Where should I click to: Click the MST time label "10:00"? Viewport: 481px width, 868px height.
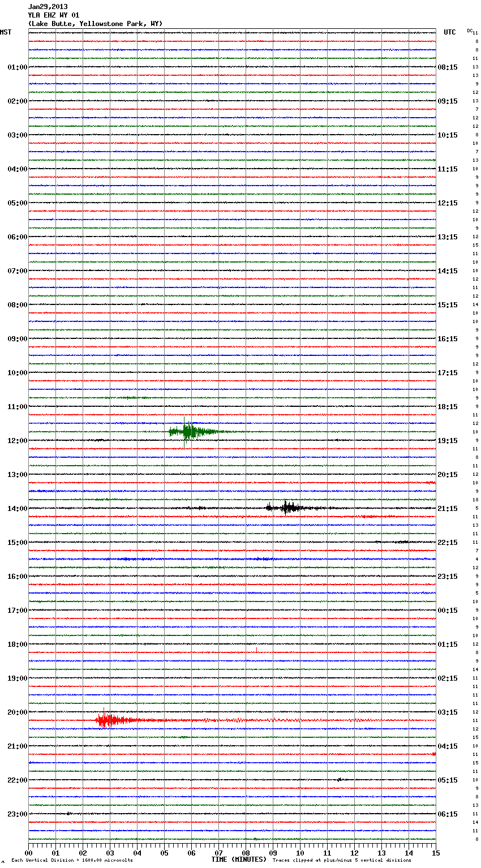click(x=18, y=373)
